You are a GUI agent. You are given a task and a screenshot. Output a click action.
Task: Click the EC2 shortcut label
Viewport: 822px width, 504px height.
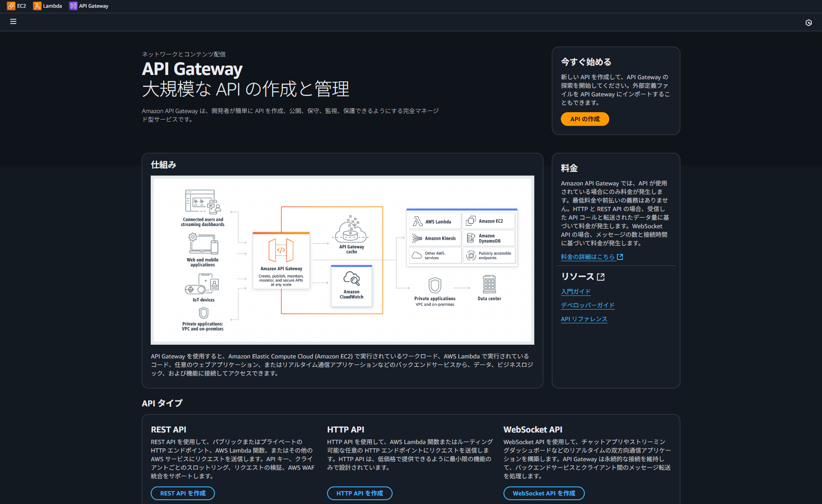coord(21,6)
